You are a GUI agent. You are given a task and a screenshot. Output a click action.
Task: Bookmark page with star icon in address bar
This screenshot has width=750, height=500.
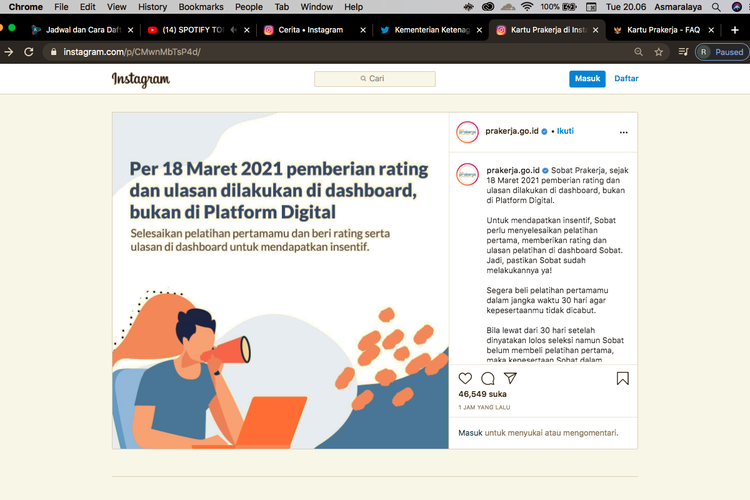tap(659, 52)
